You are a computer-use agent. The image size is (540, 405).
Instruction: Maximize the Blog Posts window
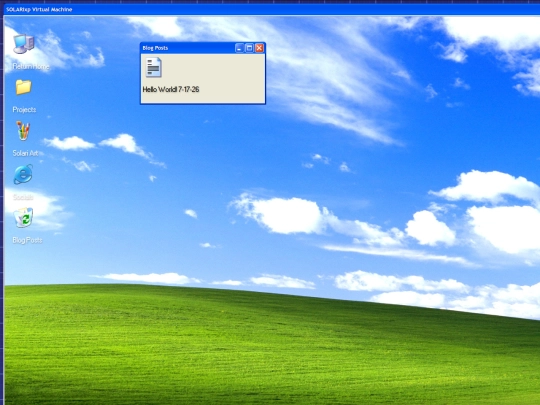coord(249,48)
